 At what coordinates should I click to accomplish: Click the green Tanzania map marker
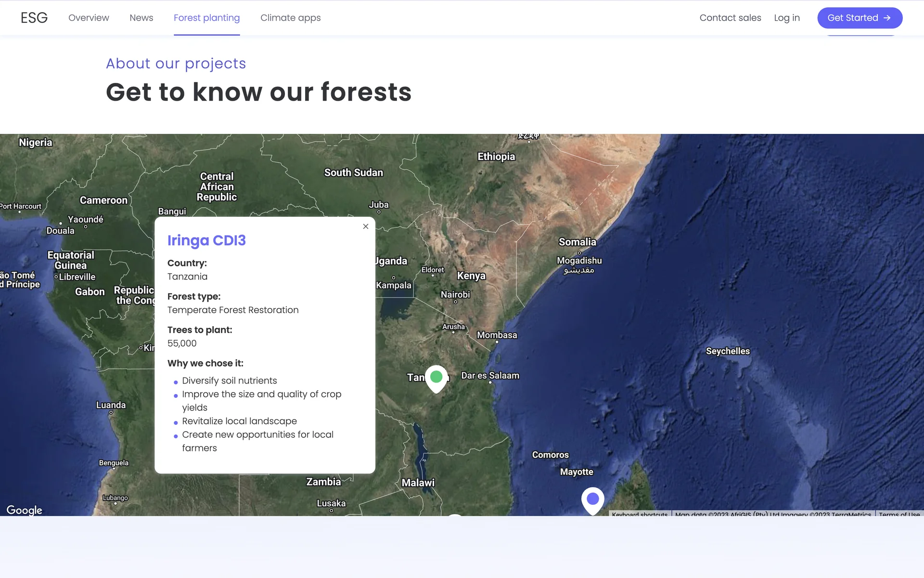coord(436,378)
